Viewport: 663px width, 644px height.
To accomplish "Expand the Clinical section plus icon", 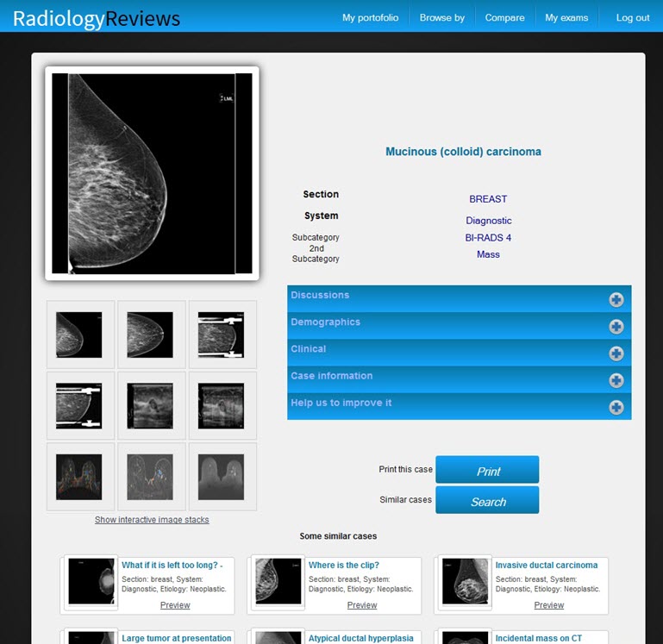I will [x=616, y=353].
